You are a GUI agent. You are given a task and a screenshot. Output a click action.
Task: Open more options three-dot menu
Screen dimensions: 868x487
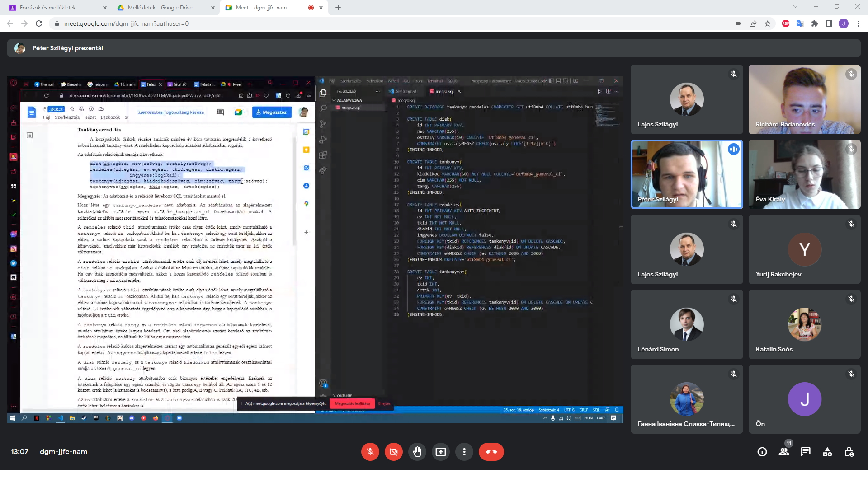464,452
